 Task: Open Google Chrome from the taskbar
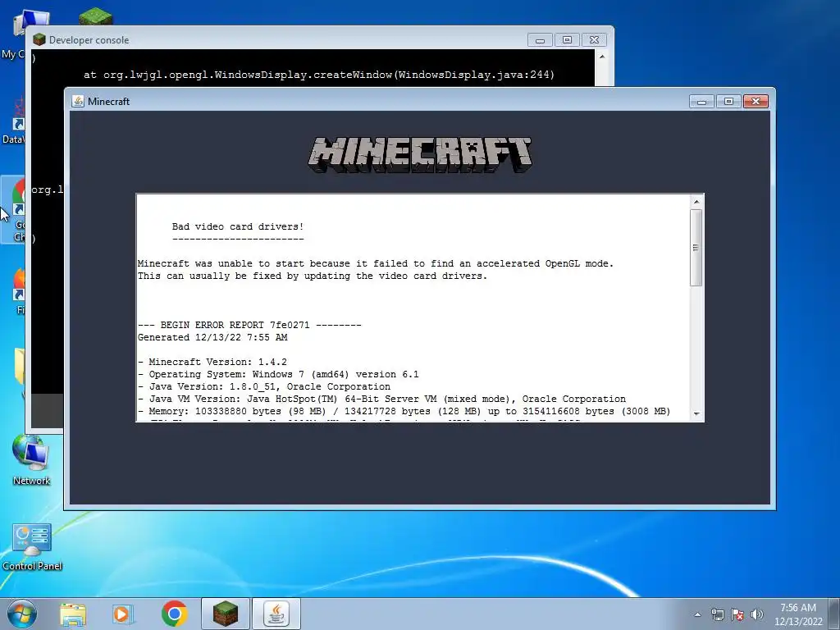pos(174,614)
